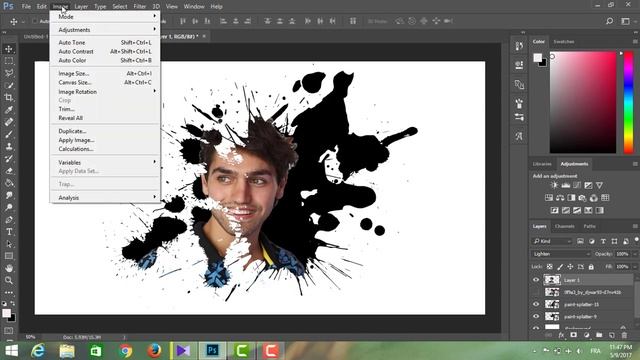Add a layer mask icon
Viewport: 640px width, 360px height.
tap(573, 335)
